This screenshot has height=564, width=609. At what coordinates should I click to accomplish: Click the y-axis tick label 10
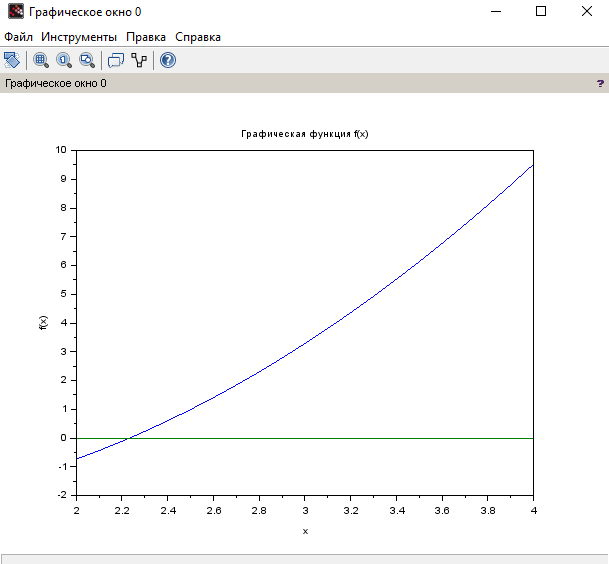click(x=61, y=150)
